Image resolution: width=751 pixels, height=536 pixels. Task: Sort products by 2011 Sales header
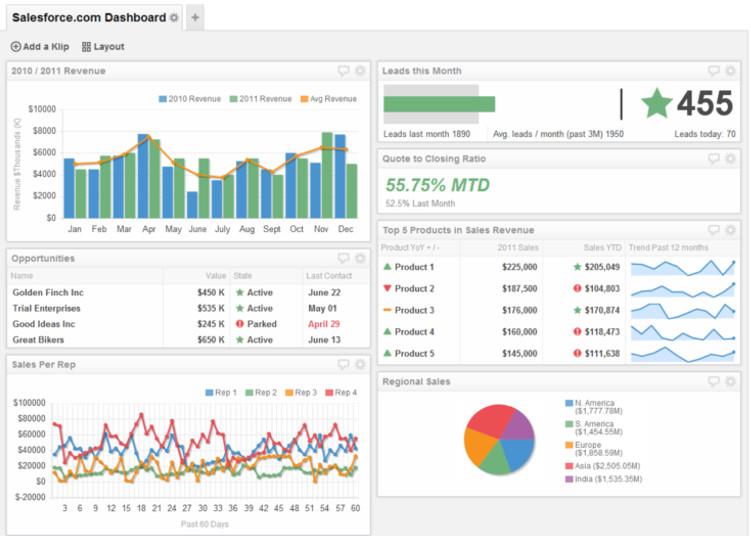pyautogui.click(x=518, y=247)
